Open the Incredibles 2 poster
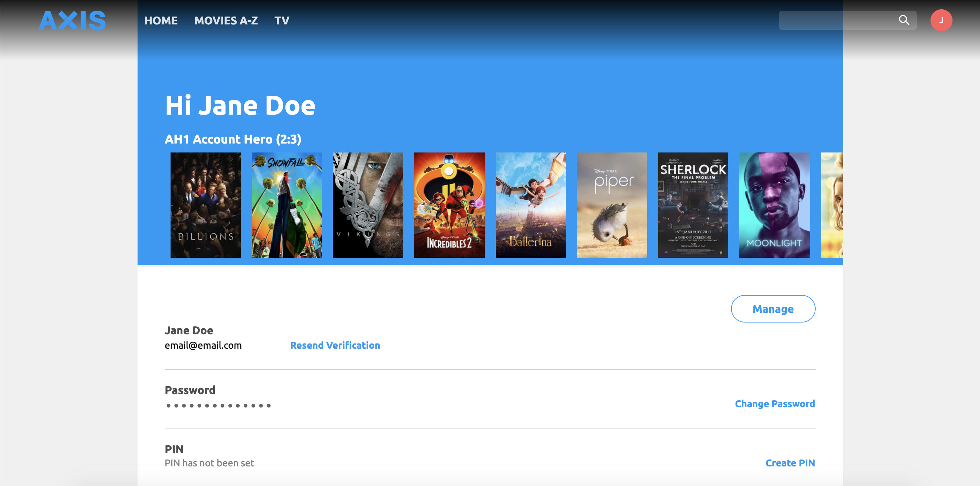This screenshot has height=486, width=980. (x=449, y=205)
